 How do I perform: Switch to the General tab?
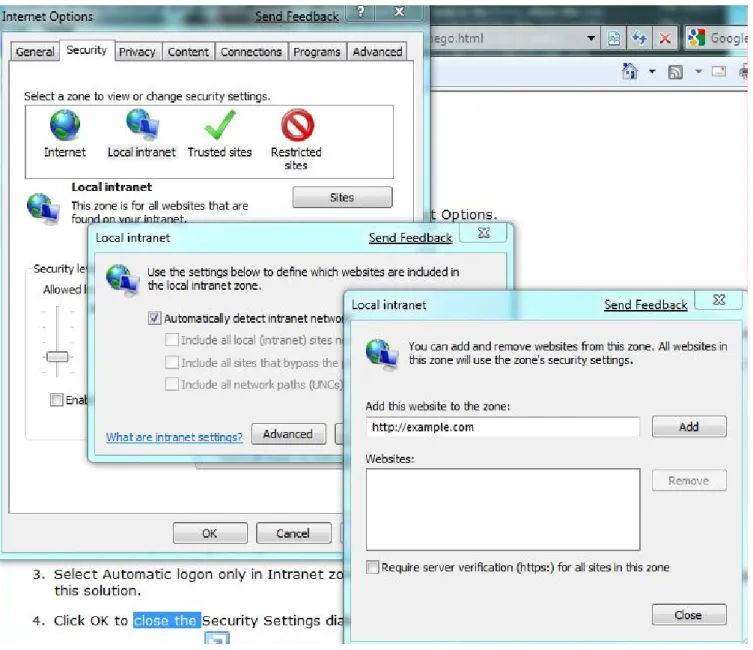35,51
